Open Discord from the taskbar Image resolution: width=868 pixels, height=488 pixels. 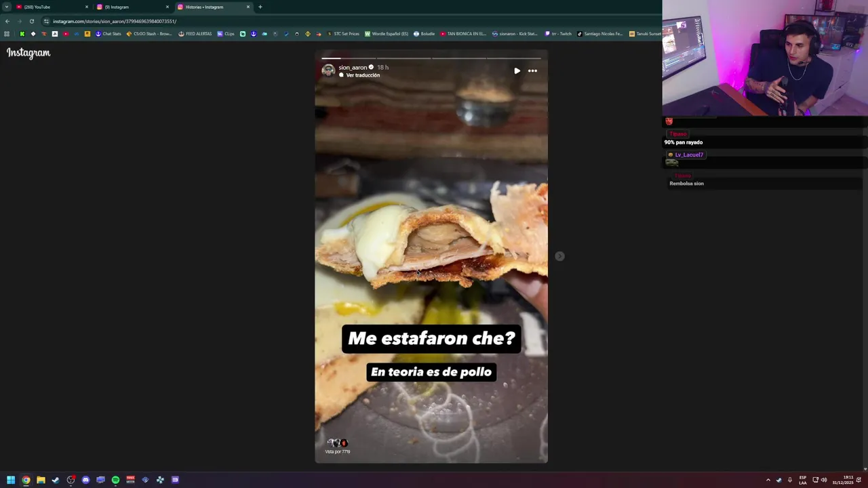click(85, 480)
